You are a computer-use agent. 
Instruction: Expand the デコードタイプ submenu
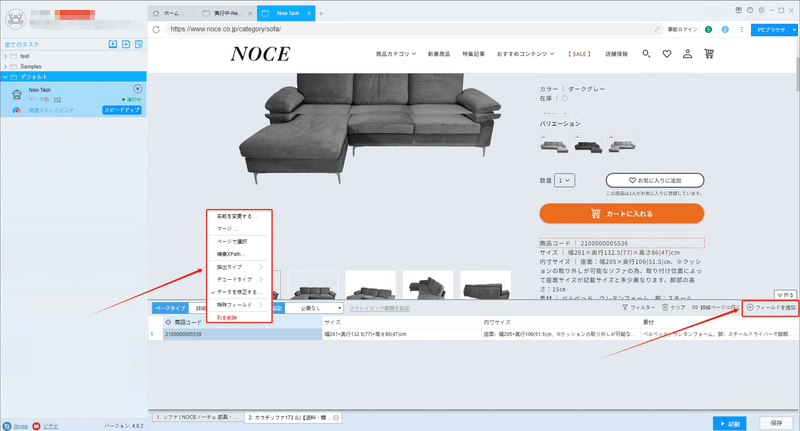coord(238,280)
